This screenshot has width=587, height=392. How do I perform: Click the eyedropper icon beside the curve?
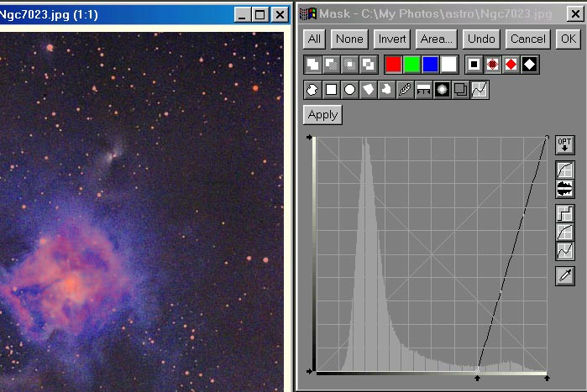(565, 275)
